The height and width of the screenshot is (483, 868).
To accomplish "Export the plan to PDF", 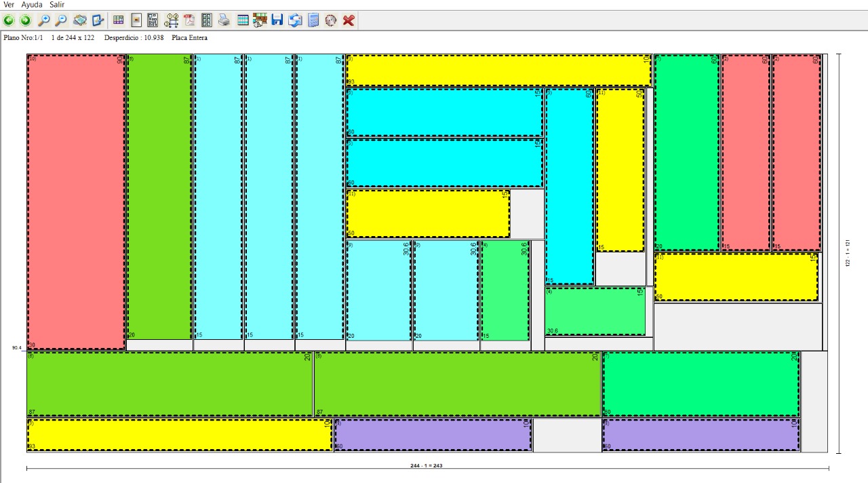I will [189, 20].
